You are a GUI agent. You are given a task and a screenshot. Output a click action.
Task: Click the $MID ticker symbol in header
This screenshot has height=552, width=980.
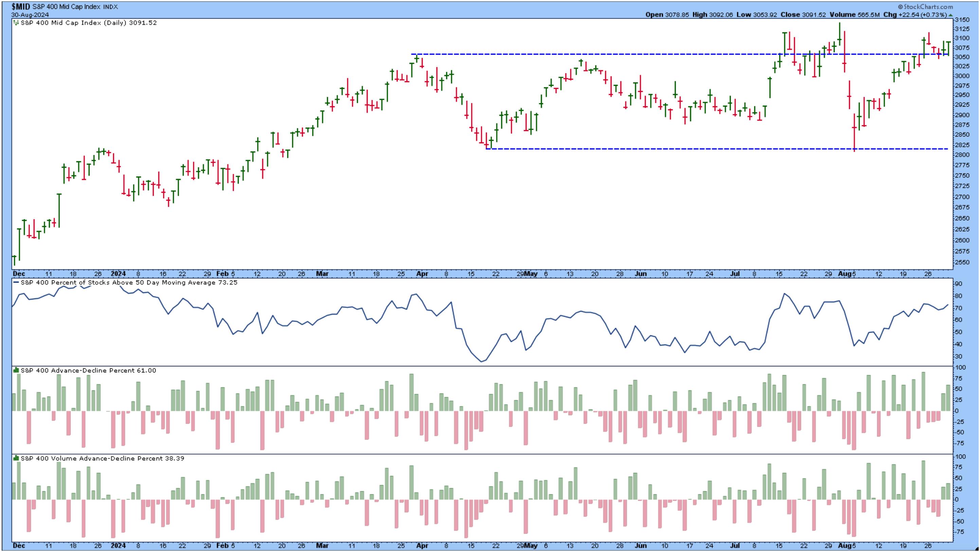[x=20, y=6]
